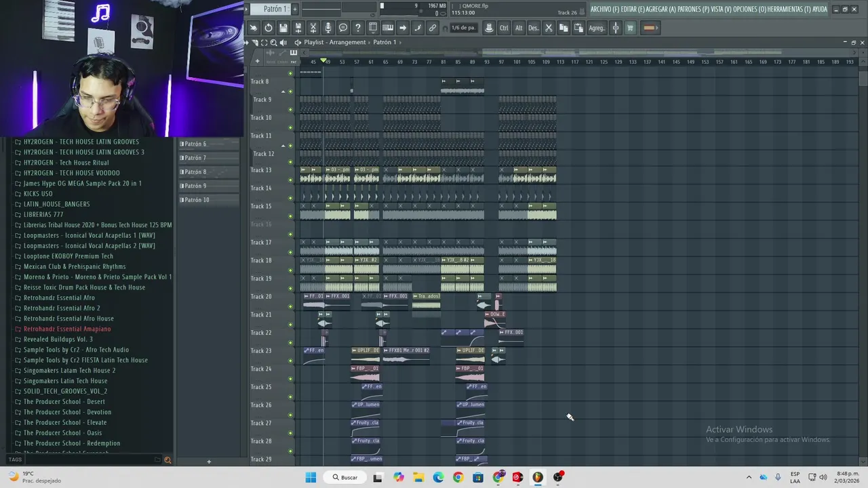Click the scissors icon right of Des. button
Screen dimensions: 868x488
pos(549,28)
